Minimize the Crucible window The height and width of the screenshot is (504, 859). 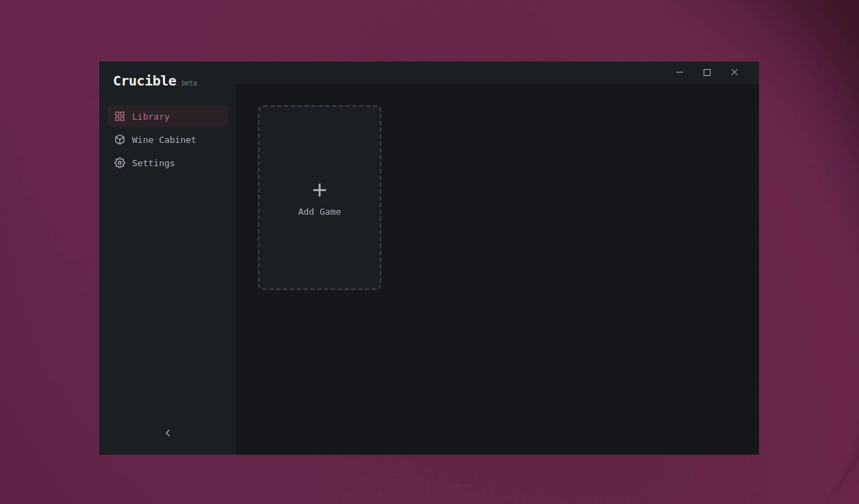click(680, 72)
